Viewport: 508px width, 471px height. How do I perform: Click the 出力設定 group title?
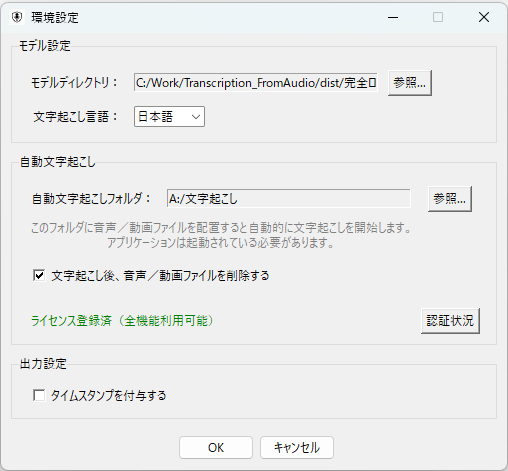click(x=43, y=364)
